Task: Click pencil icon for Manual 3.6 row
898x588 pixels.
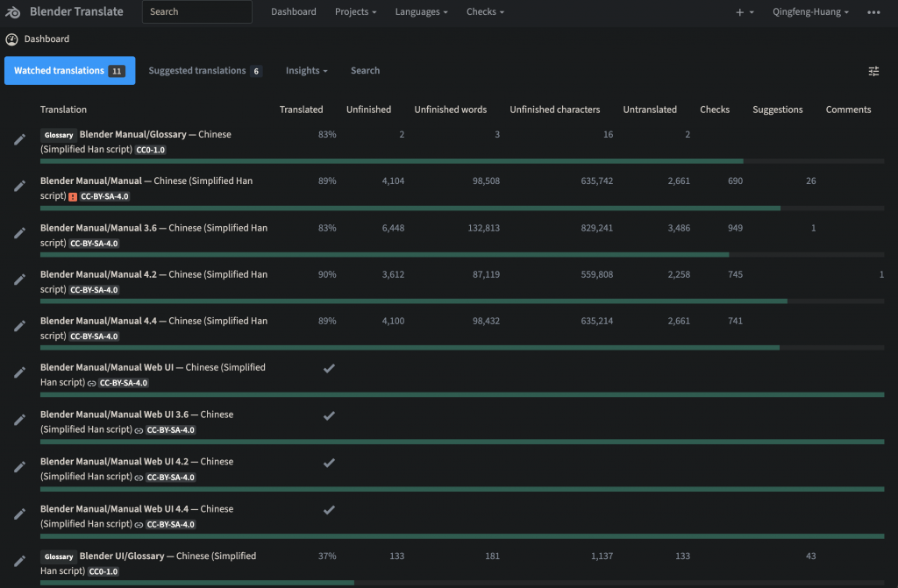Action: [x=19, y=232]
